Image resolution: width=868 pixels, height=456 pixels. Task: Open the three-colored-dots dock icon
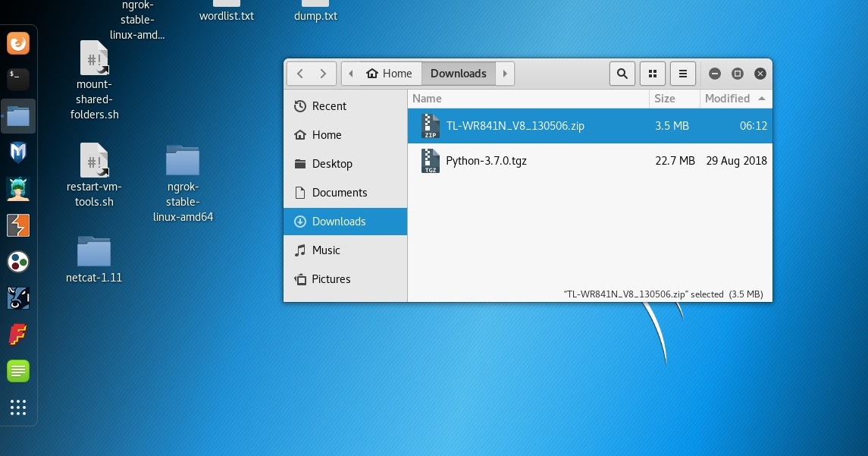[18, 262]
